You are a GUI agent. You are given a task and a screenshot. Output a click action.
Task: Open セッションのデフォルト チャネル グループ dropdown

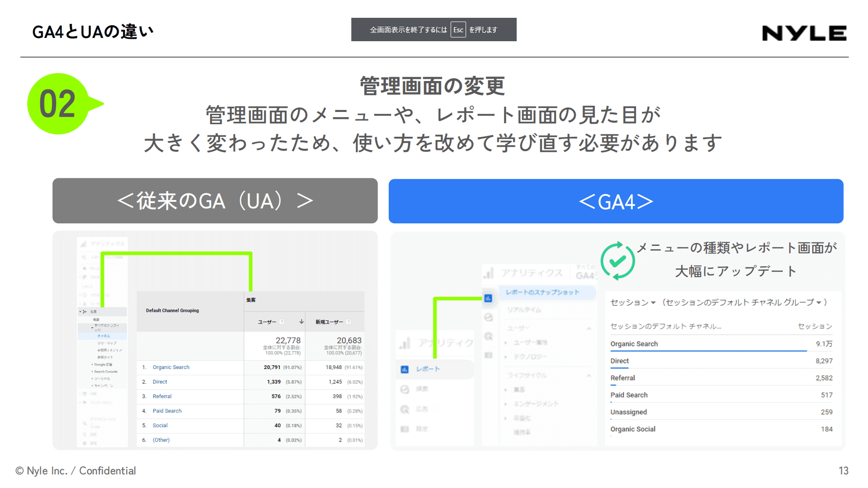(744, 303)
